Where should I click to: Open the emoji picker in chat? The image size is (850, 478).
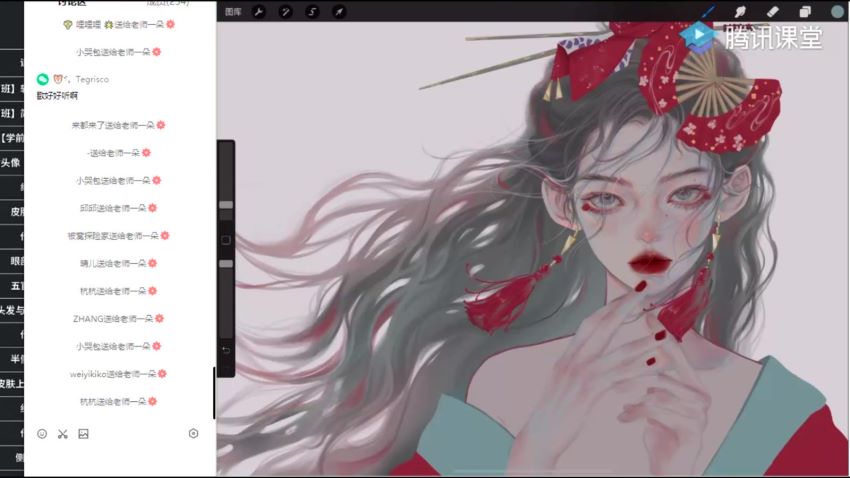[x=42, y=434]
